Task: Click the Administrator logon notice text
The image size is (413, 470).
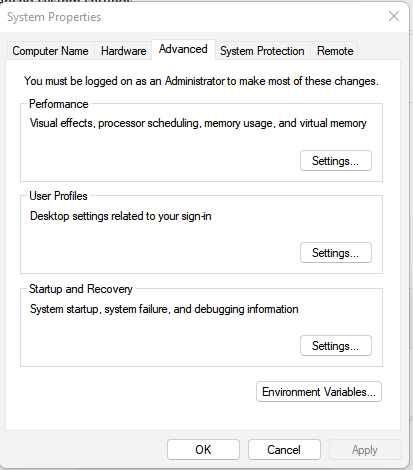Action: coord(201,81)
